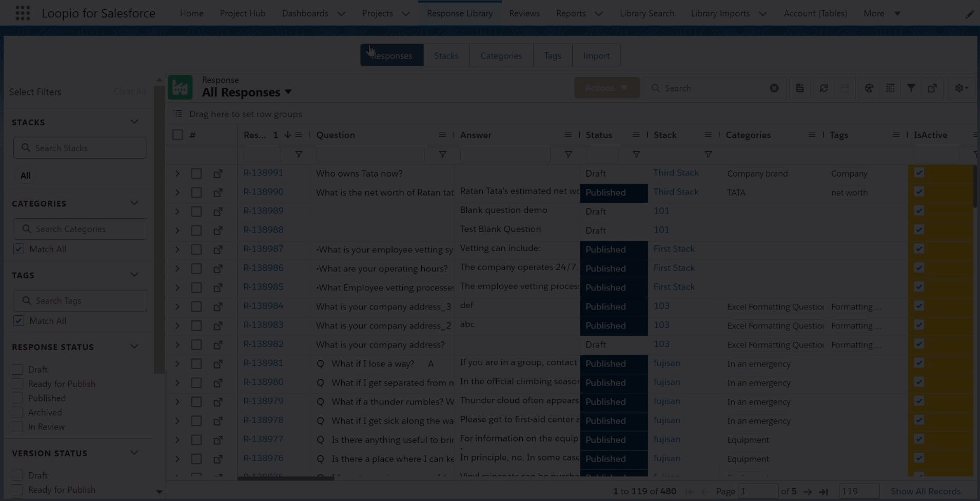The image size is (980, 501).
Task: Click the document icon in grid toolbar
Action: [x=800, y=88]
